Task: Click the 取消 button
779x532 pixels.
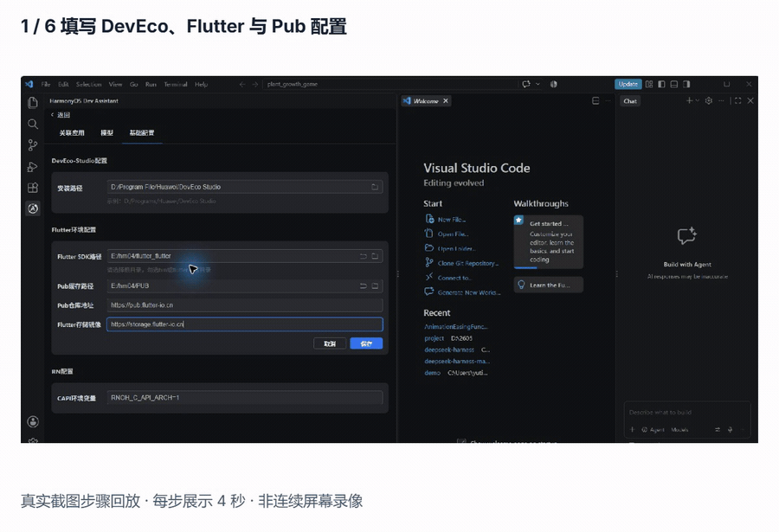Action: click(330, 343)
